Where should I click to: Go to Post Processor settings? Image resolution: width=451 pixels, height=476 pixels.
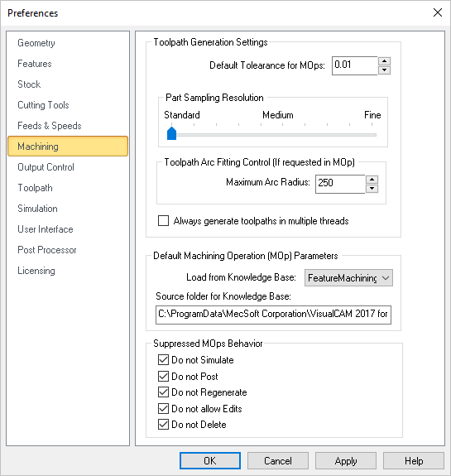pos(47,250)
